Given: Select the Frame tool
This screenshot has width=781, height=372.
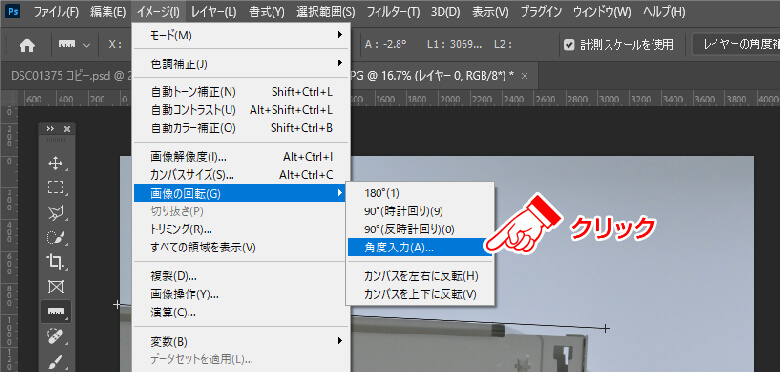Looking at the screenshot, I should pyautogui.click(x=55, y=286).
